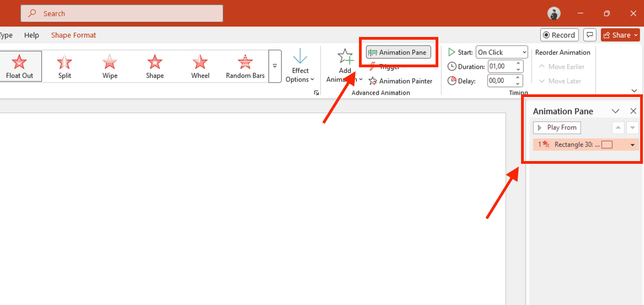Click the Record button
Image resolution: width=644 pixels, height=305 pixels.
(560, 35)
